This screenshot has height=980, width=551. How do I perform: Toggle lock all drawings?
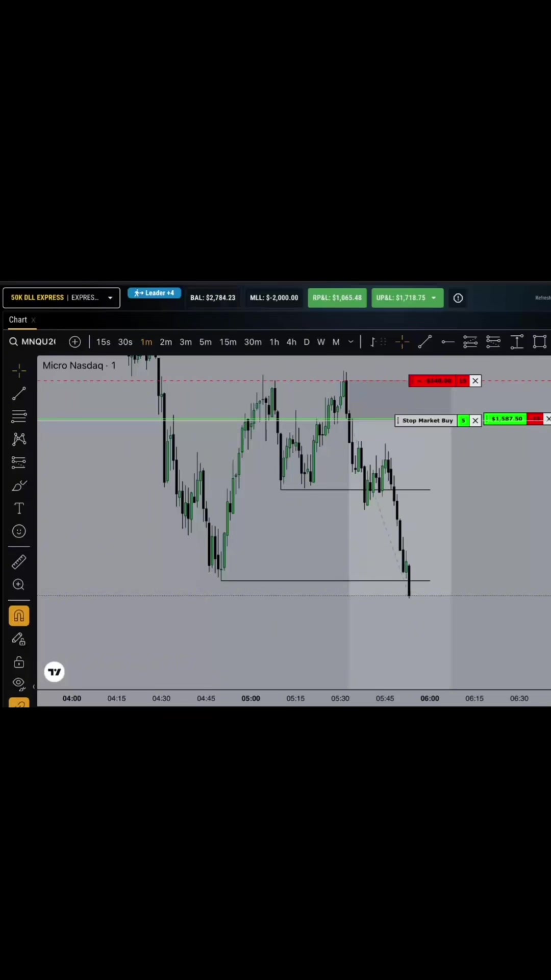19,662
